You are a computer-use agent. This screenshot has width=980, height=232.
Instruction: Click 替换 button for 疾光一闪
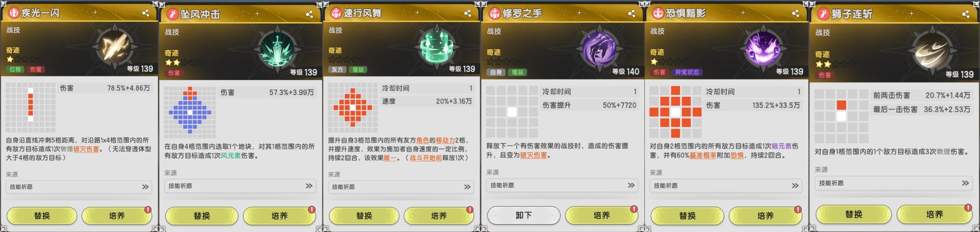point(42,216)
